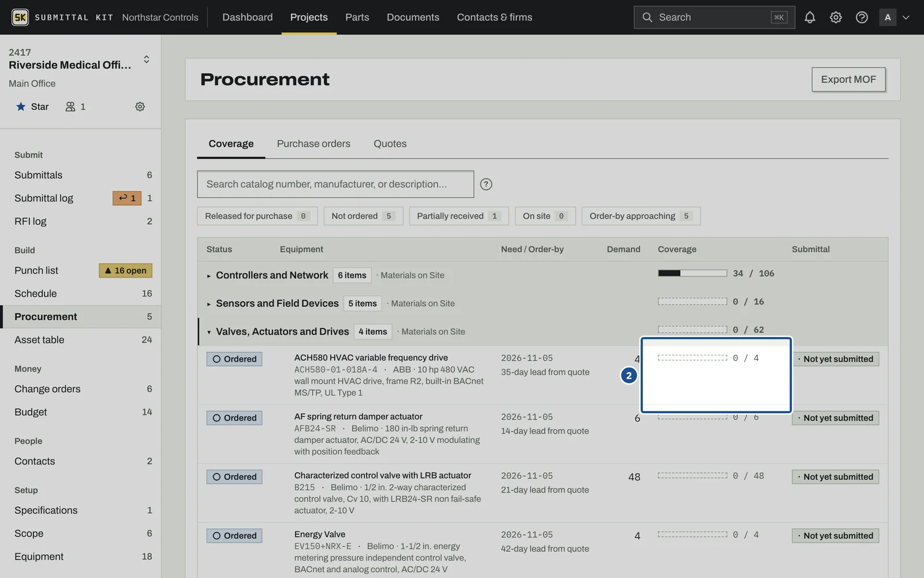Focus the catalog number search field
The image size is (924, 578).
point(336,184)
